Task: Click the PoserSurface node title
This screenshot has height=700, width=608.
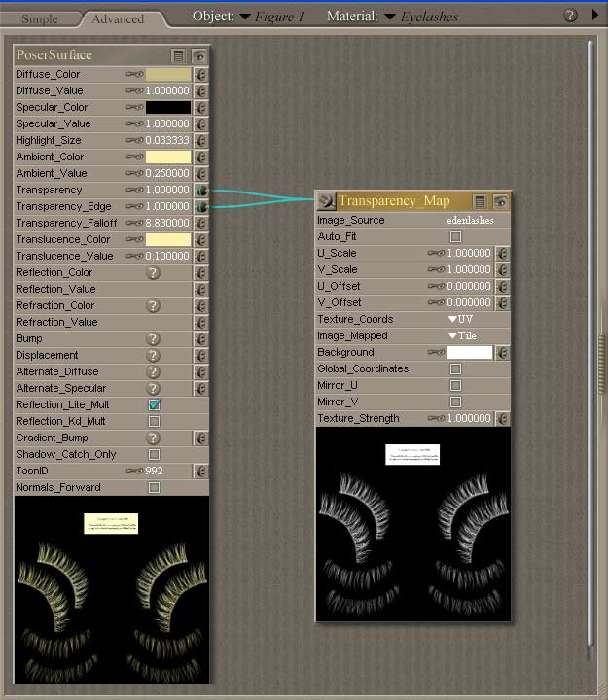Action: 54,54
